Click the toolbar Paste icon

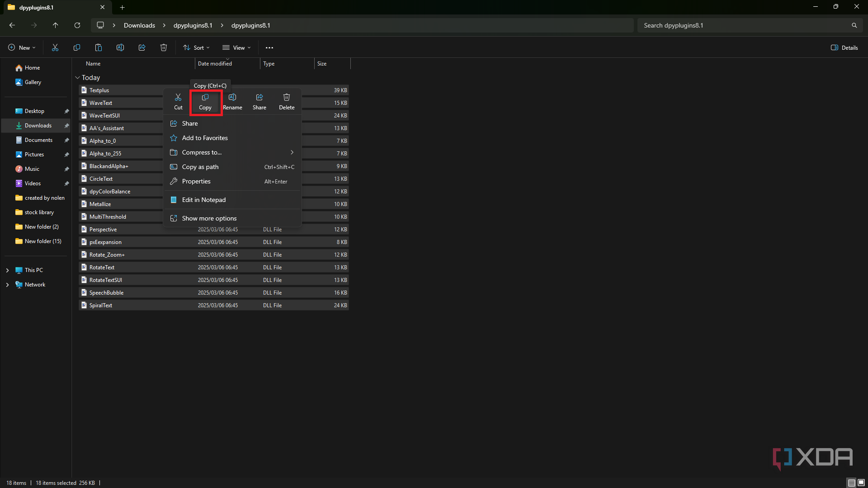99,47
